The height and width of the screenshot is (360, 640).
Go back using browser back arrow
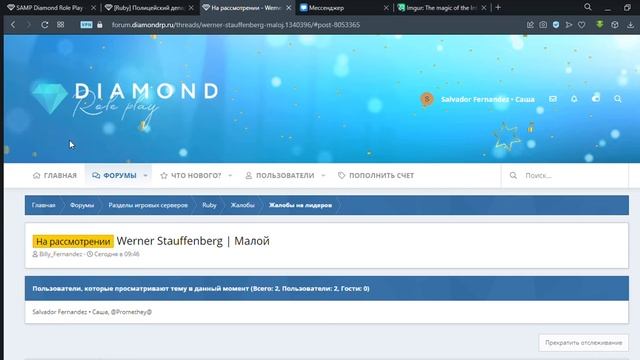coord(13,25)
